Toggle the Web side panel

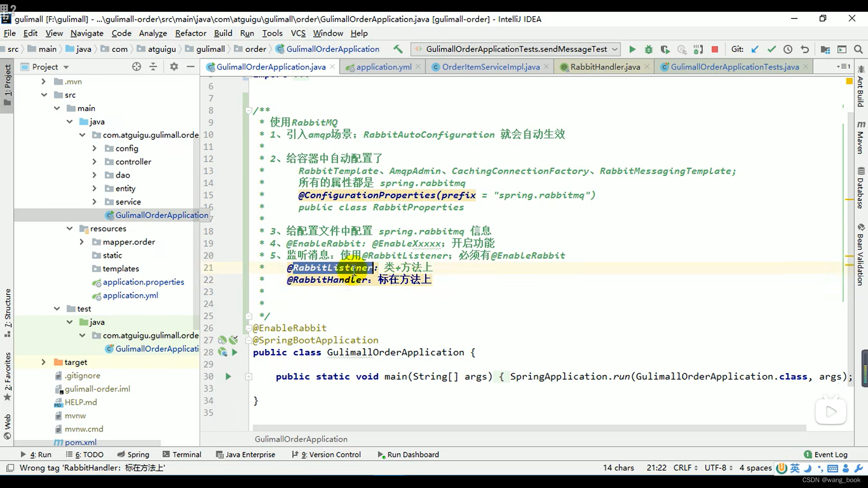(x=8, y=427)
